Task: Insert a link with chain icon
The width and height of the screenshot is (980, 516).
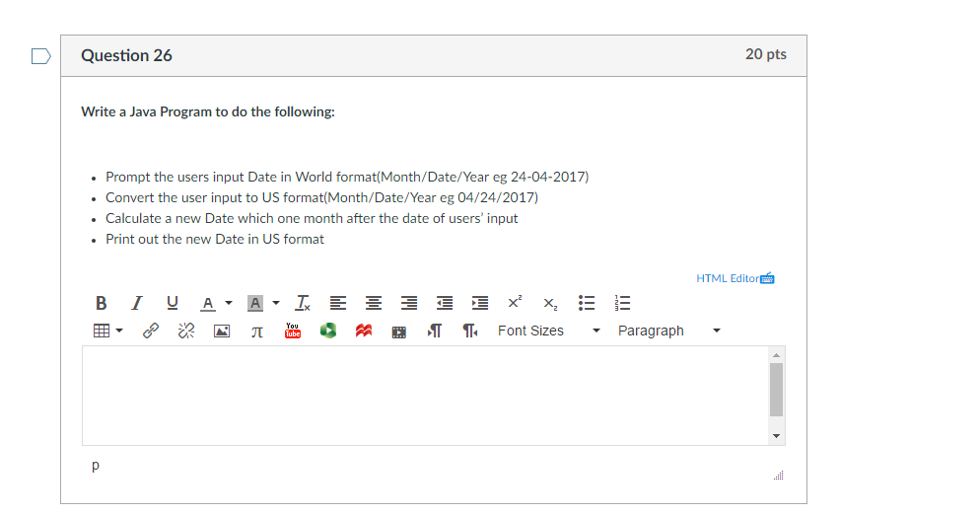Action: [151, 331]
